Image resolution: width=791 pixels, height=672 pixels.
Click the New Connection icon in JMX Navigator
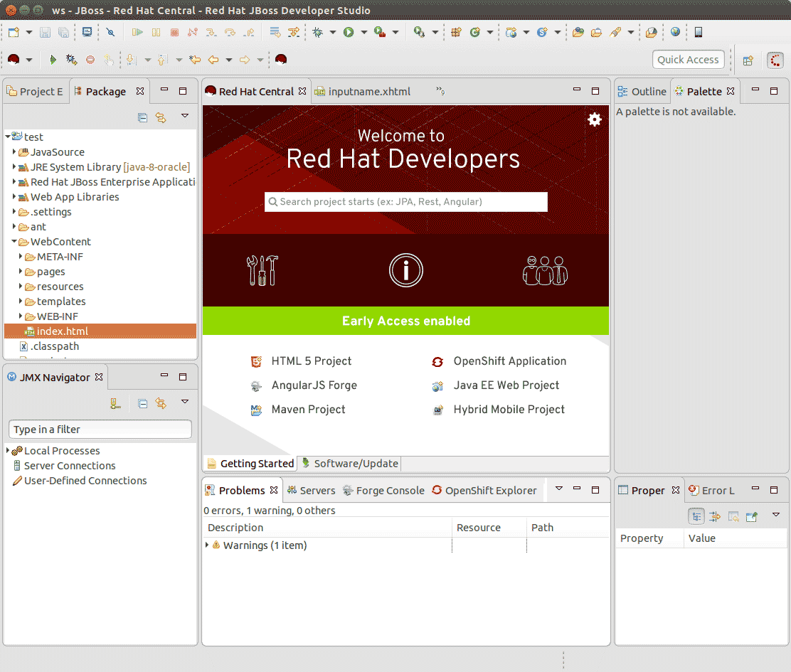(115, 403)
